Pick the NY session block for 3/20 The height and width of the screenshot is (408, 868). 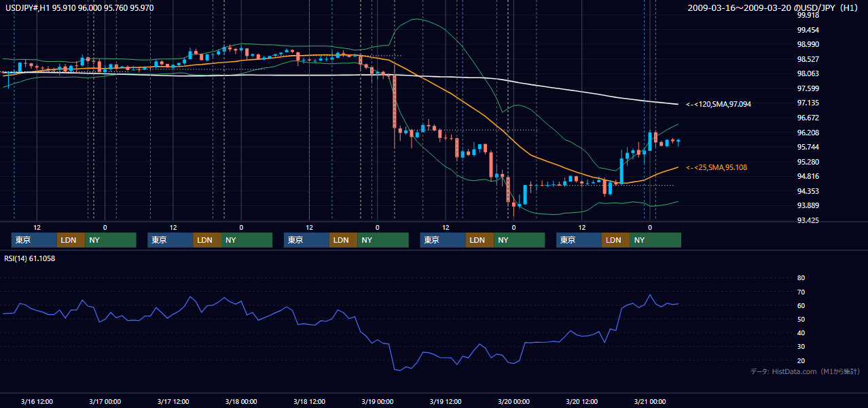[x=655, y=240]
